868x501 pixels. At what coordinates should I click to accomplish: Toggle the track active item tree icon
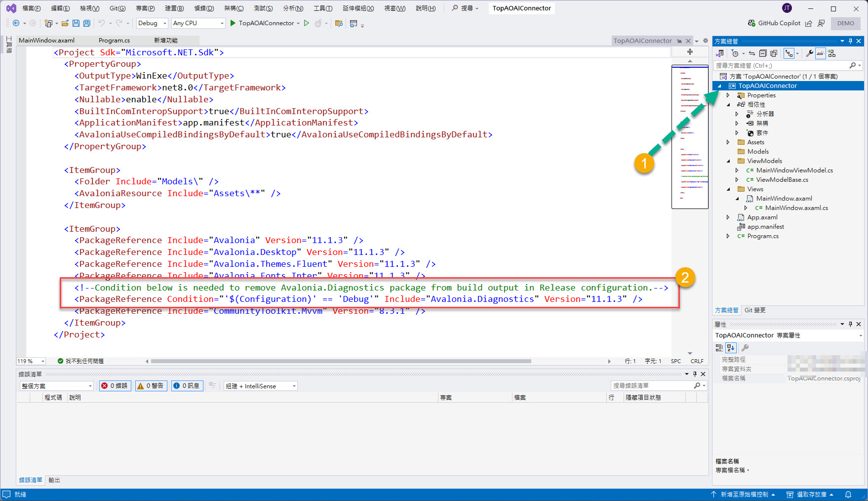tap(789, 53)
